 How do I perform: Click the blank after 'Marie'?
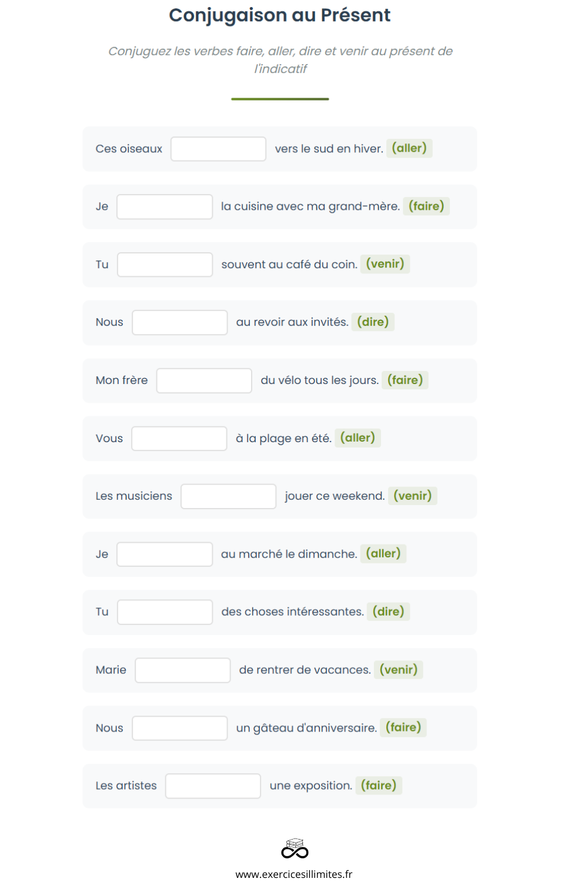(183, 670)
